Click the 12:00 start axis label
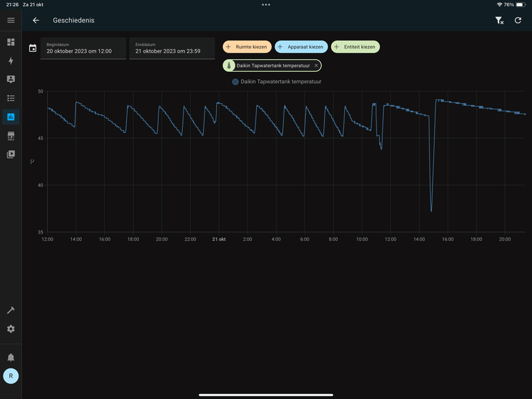Image resolution: width=532 pixels, height=399 pixels. coord(47,239)
